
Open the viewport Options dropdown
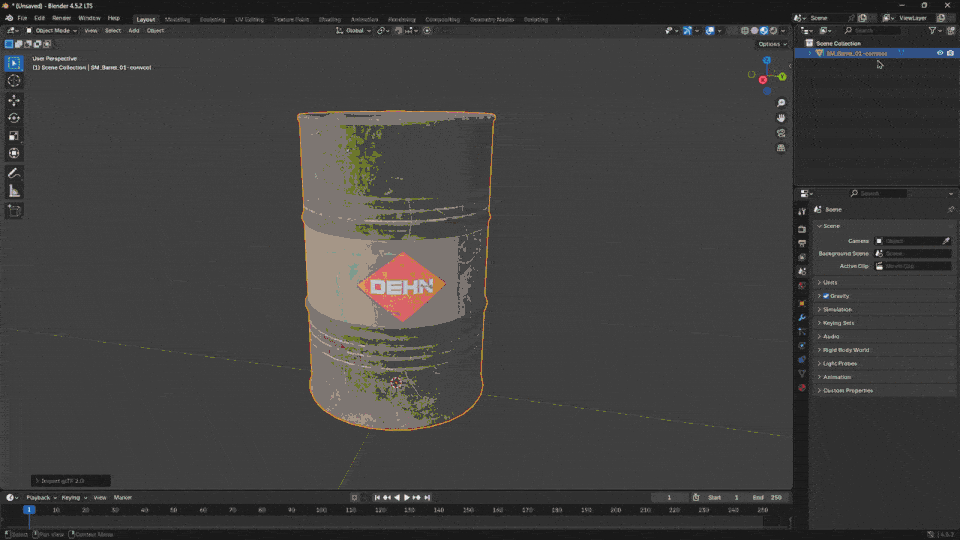pyautogui.click(x=772, y=44)
